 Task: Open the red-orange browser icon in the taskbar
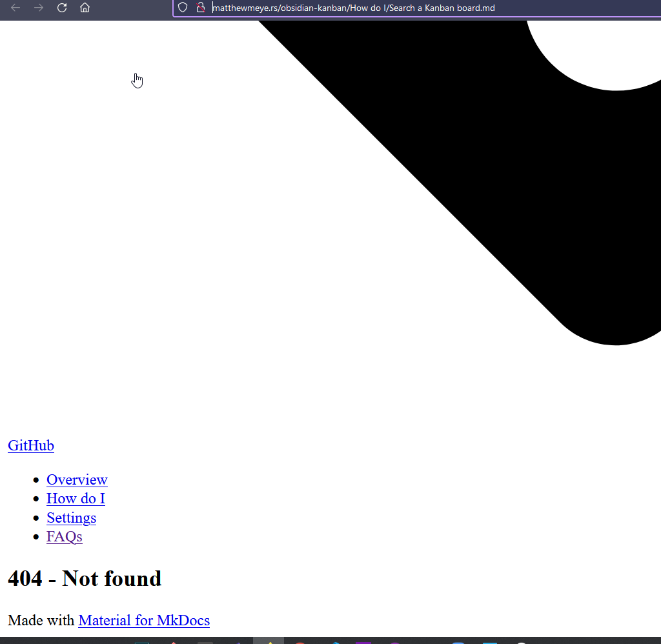point(300,641)
